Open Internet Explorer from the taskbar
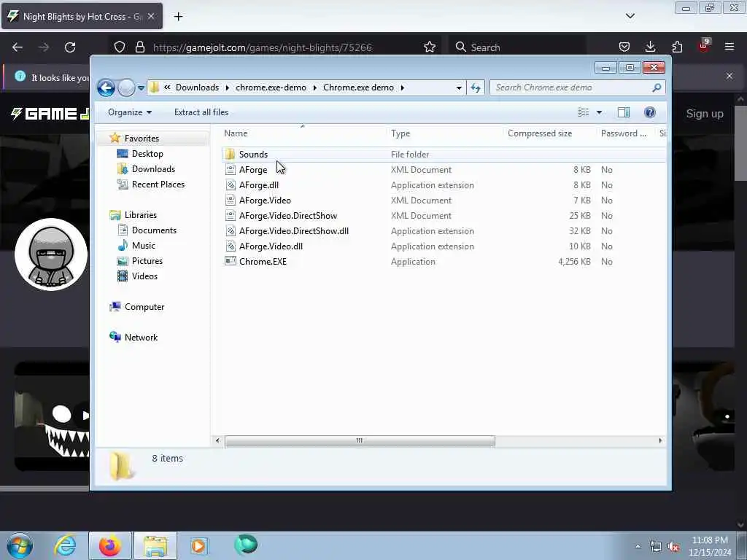Viewport: 747px width, 560px height. pos(65,545)
